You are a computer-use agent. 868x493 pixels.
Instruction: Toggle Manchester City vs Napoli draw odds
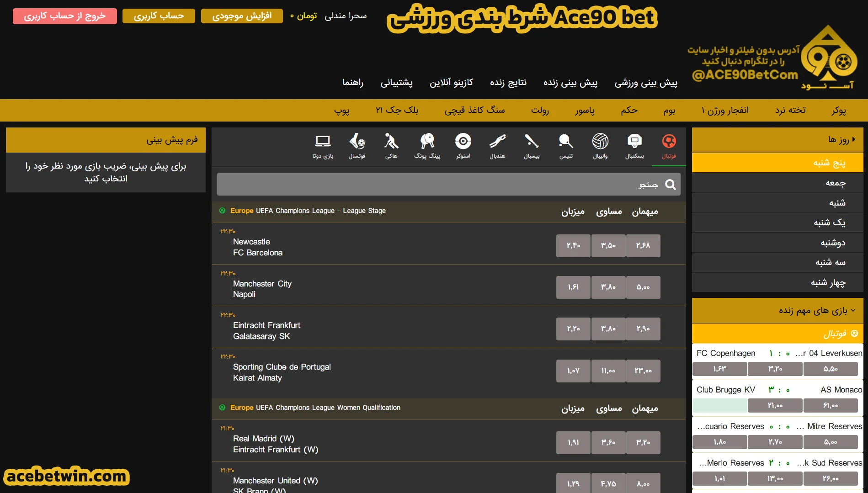pyautogui.click(x=608, y=287)
